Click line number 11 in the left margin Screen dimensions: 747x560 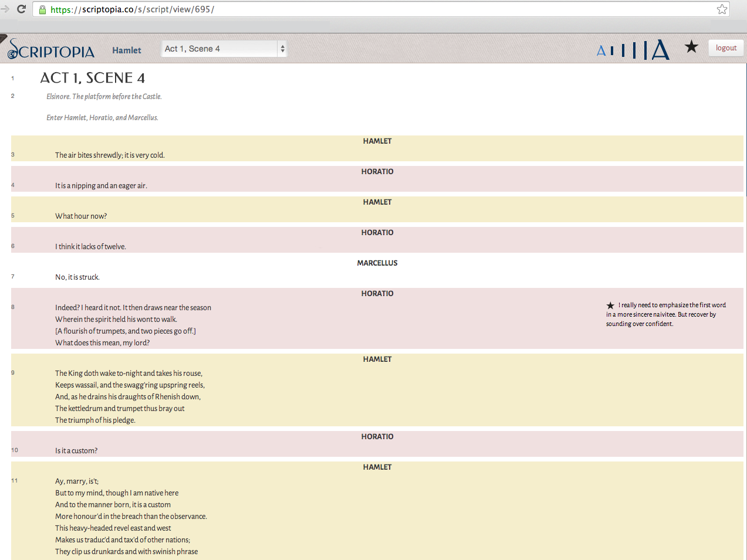15,481
